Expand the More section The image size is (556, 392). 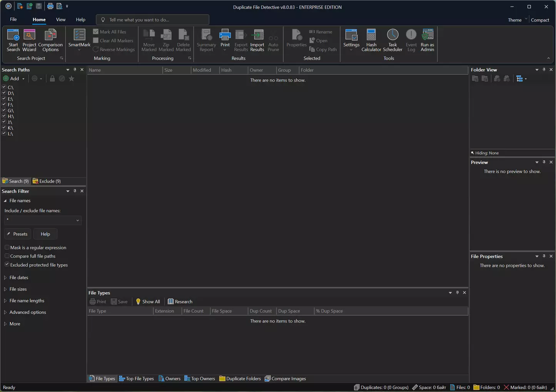coord(5,324)
